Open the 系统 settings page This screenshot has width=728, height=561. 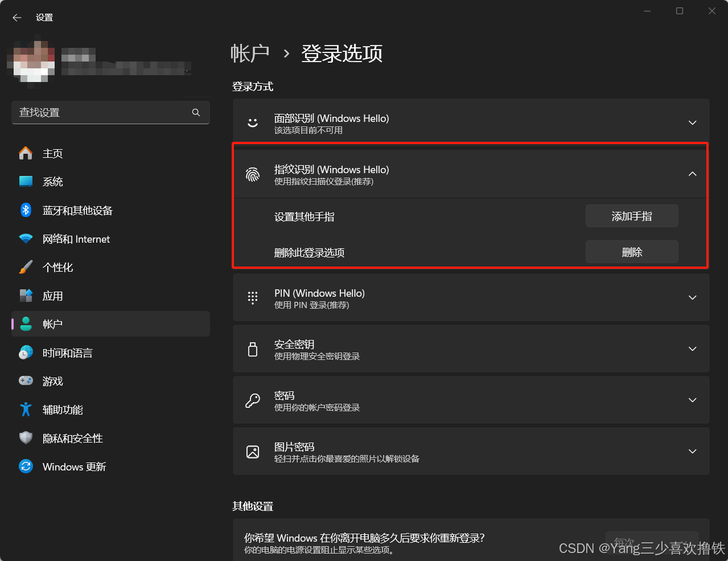pyautogui.click(x=110, y=182)
